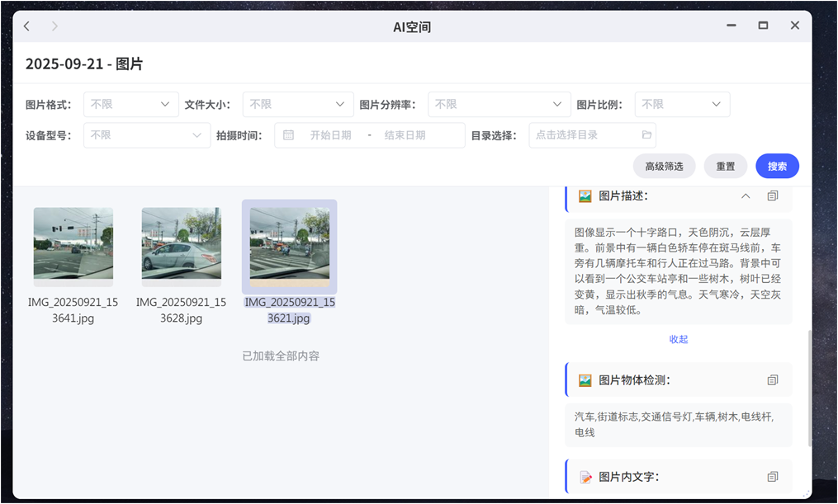Image resolution: width=838 pixels, height=504 pixels.
Task: Go back with the left arrow icon
Action: [x=26, y=26]
